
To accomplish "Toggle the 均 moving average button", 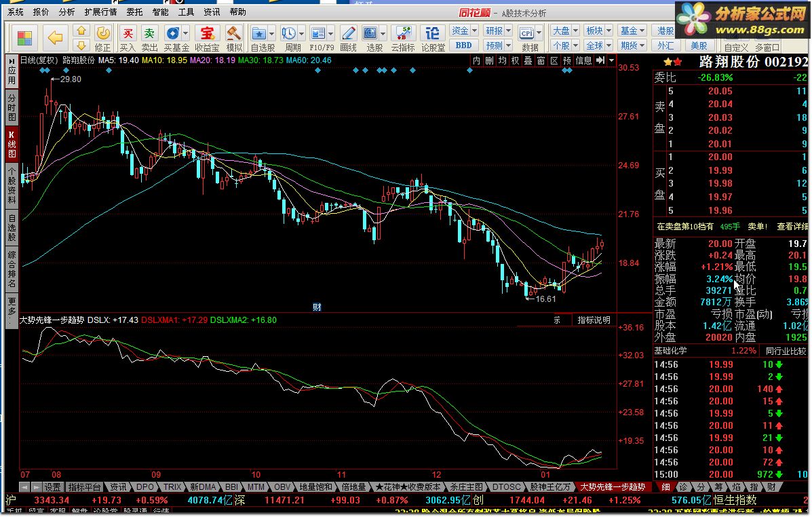I will pos(502,61).
